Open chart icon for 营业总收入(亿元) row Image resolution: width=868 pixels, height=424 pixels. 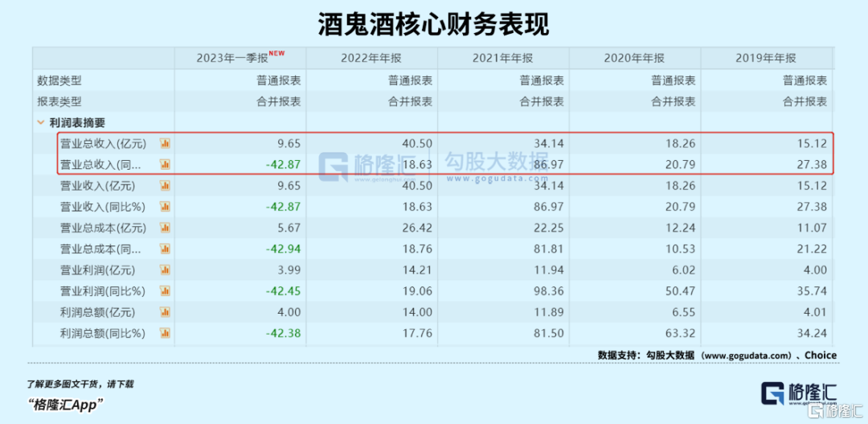[x=165, y=143]
